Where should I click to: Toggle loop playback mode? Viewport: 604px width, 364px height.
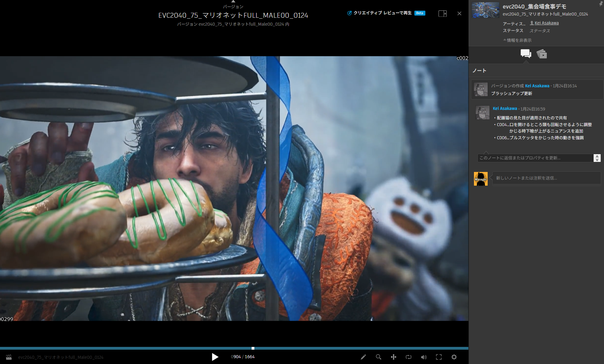409,357
